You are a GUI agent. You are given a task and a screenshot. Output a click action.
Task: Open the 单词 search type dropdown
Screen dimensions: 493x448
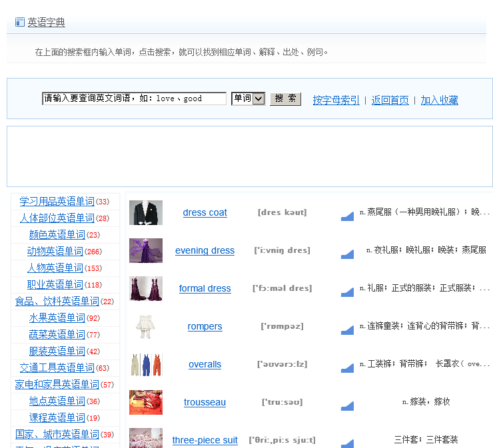point(248,99)
